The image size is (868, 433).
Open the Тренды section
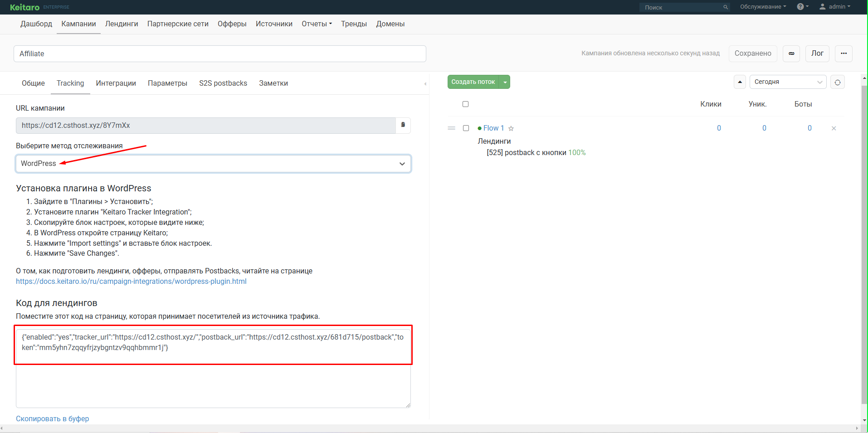pyautogui.click(x=354, y=24)
